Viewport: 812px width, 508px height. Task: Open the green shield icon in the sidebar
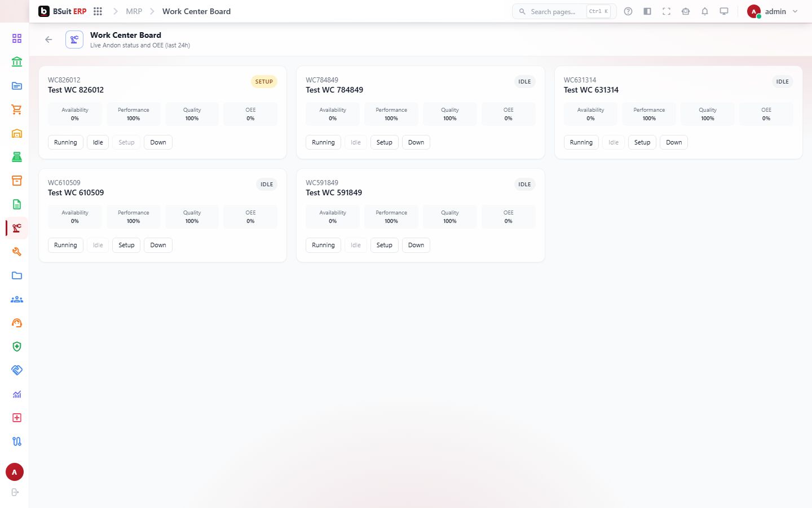[x=17, y=347]
